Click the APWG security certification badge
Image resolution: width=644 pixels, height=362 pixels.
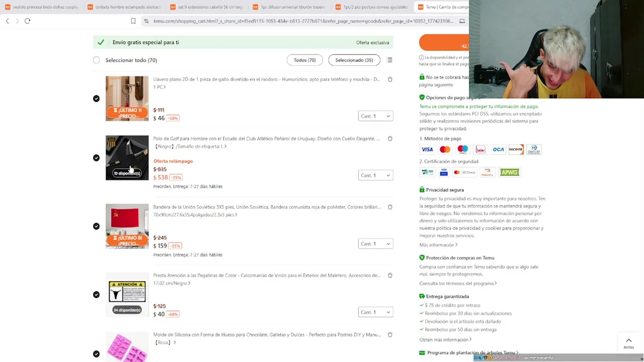tap(509, 172)
